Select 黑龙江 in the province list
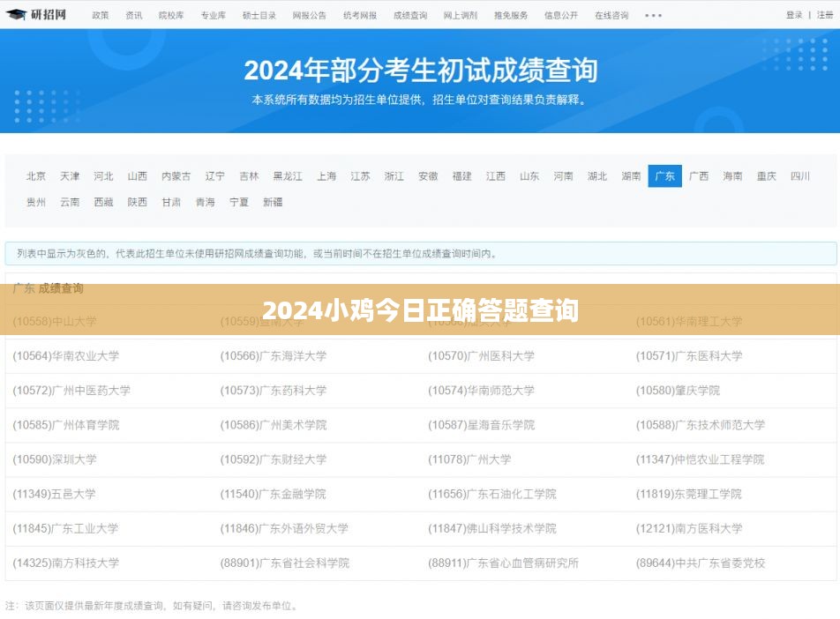 pos(288,176)
